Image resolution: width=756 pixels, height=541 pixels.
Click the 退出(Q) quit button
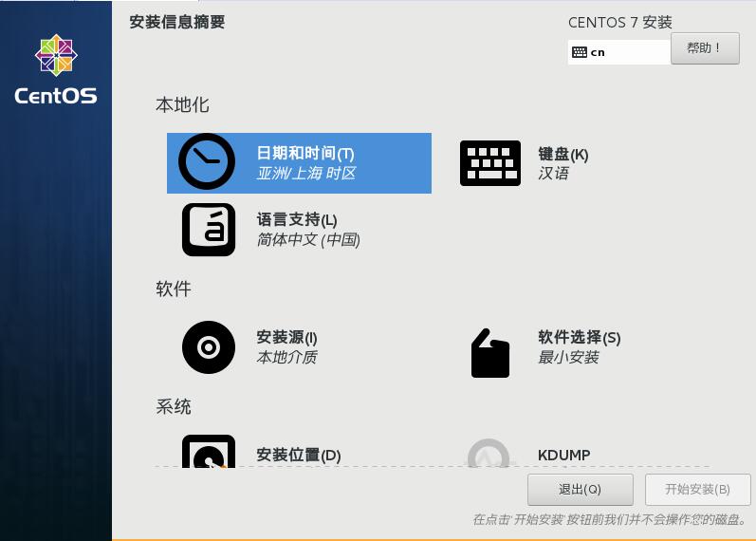click(x=580, y=490)
